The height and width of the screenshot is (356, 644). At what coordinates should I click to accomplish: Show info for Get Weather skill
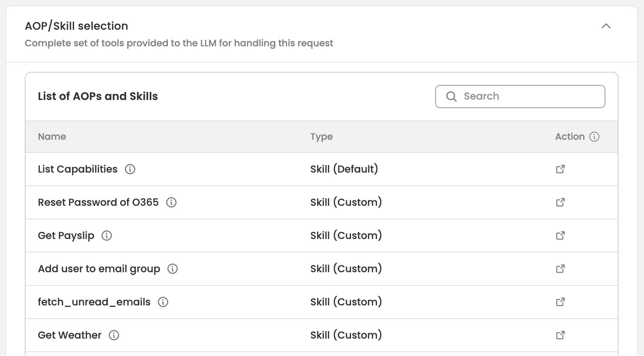point(114,335)
